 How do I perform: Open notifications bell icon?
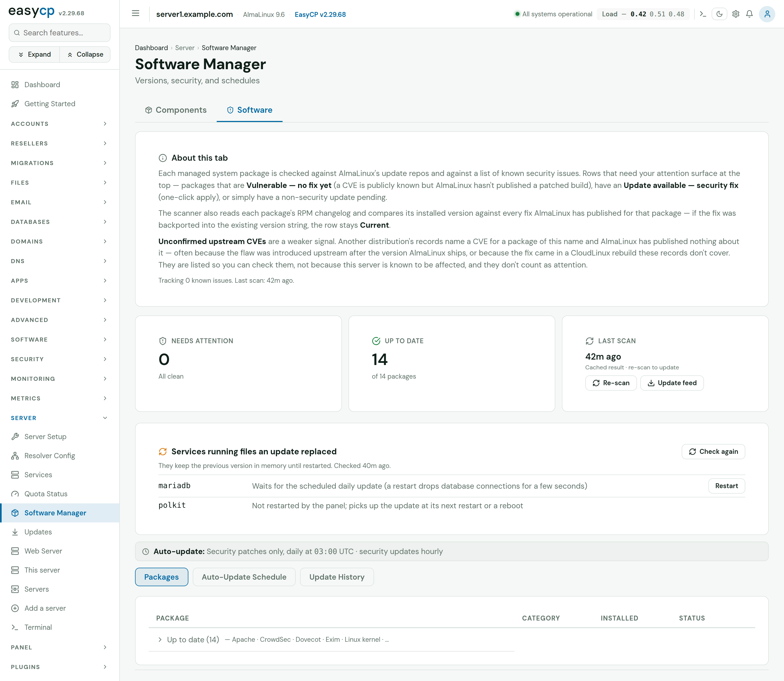749,14
